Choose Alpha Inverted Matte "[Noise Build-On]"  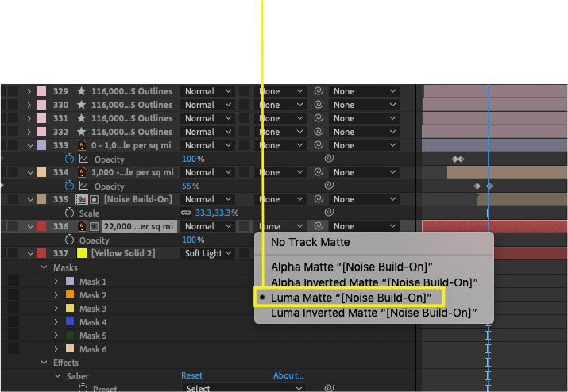[x=374, y=282]
